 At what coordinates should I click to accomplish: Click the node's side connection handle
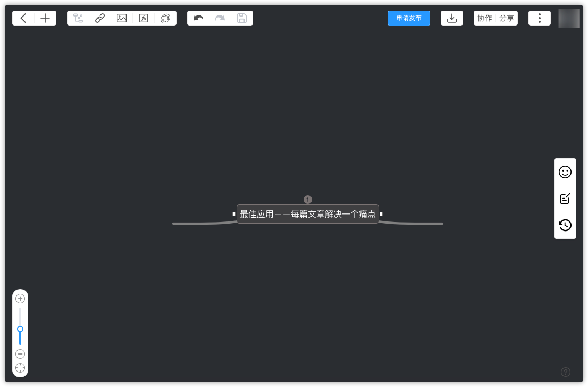click(x=381, y=213)
